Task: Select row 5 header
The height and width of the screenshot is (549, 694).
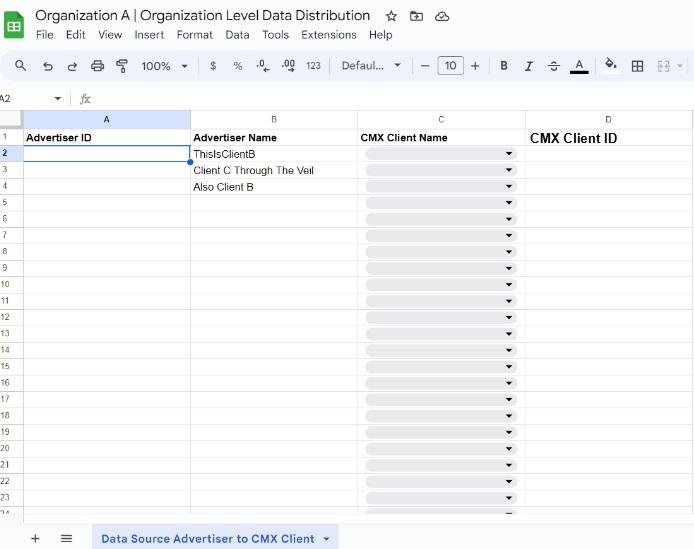Action: click(x=11, y=202)
